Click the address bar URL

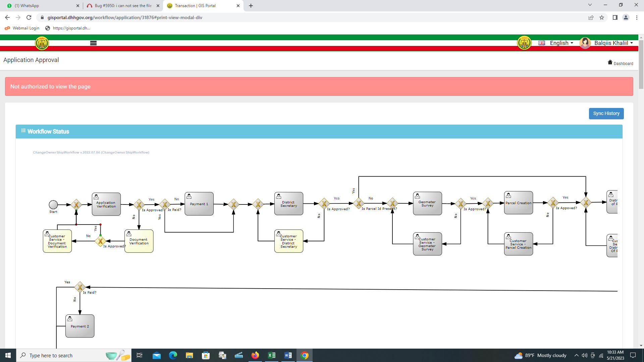125,17
